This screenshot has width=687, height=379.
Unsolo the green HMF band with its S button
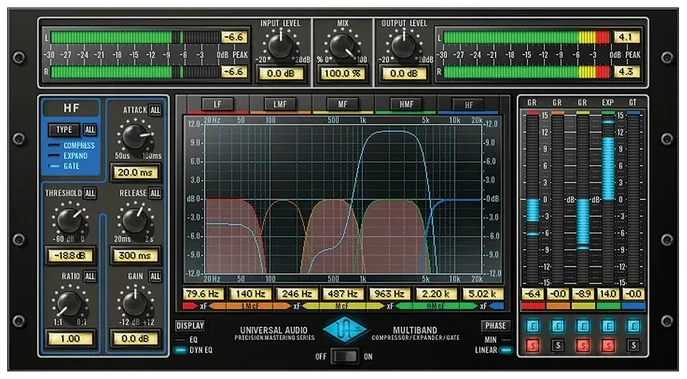point(608,346)
